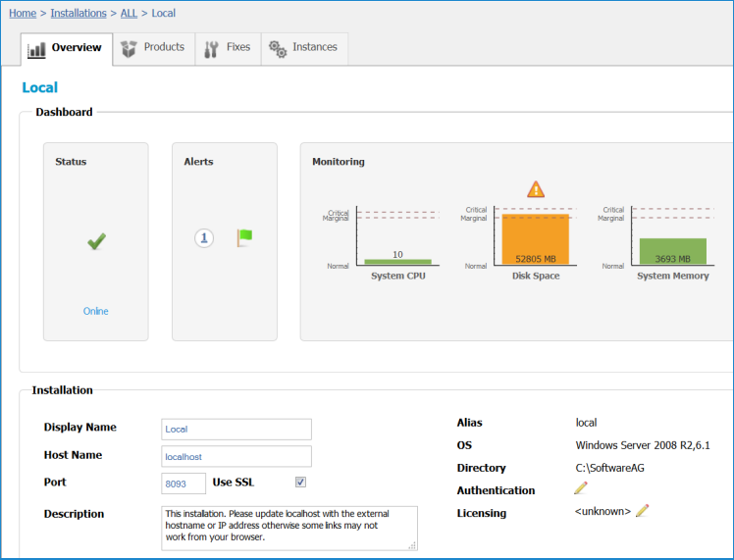Grab the Description box corner handle
Screen dimensions: 734x560
(x=412, y=545)
